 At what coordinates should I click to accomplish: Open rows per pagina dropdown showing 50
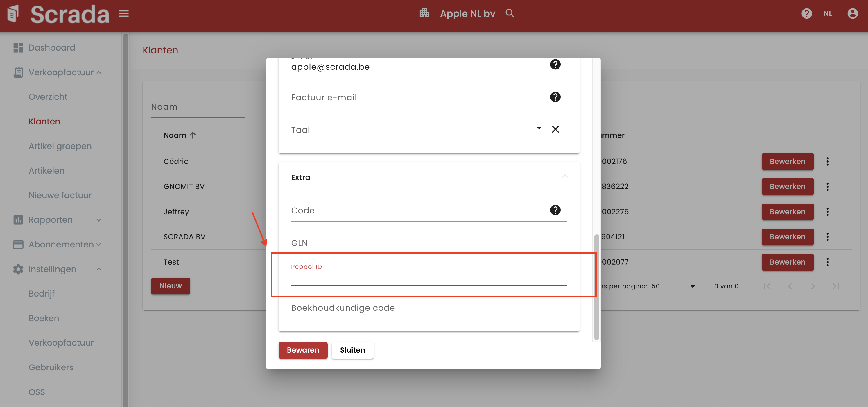[673, 286]
